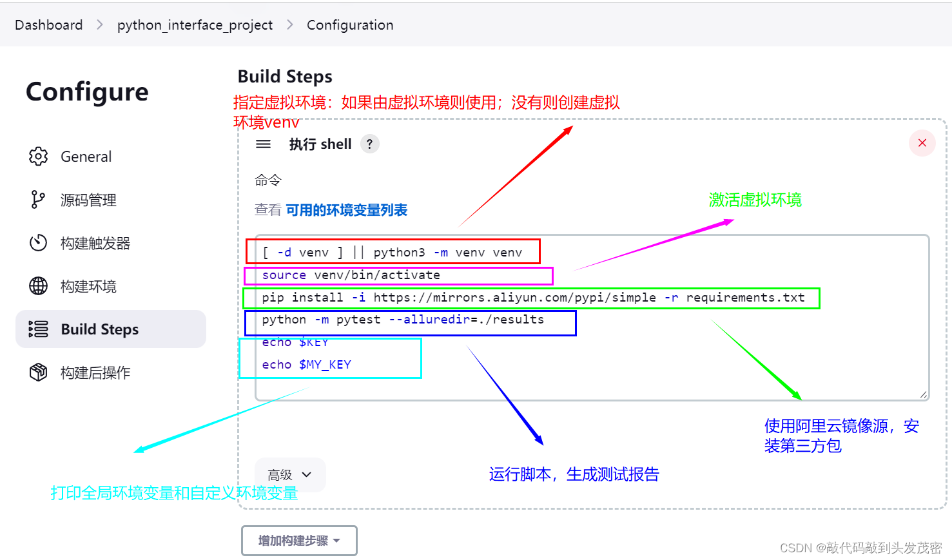Click the post-build actions box icon
This screenshot has height=560, width=952.
pos(38,372)
